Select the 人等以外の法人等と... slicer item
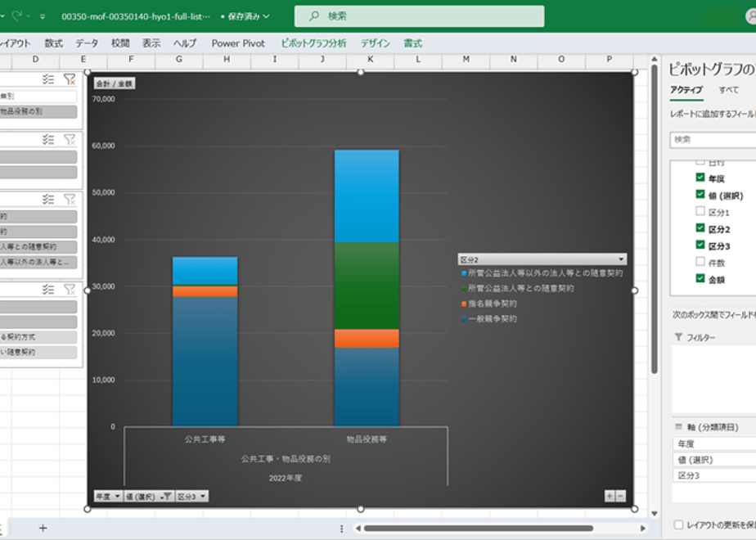 click(x=38, y=262)
